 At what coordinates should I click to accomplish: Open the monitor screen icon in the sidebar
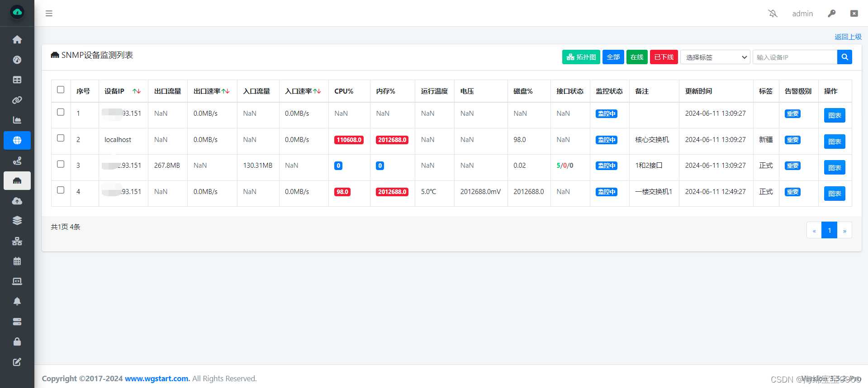(x=17, y=281)
